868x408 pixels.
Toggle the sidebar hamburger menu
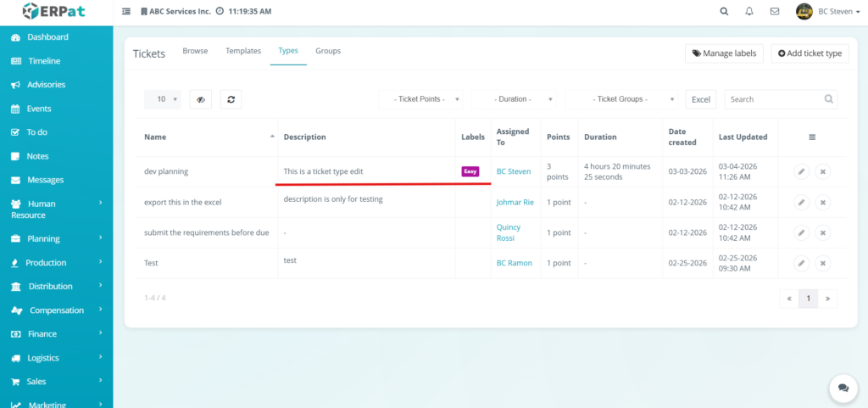[126, 12]
